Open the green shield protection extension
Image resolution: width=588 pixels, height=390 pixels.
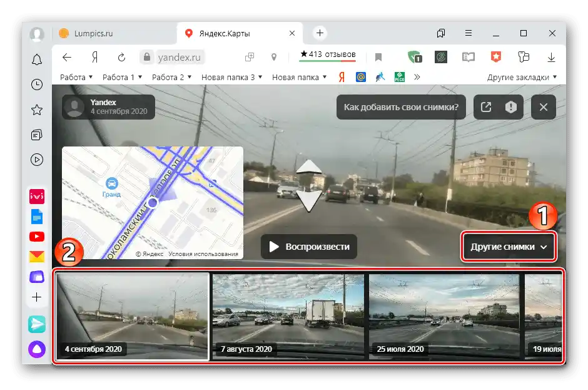point(414,57)
